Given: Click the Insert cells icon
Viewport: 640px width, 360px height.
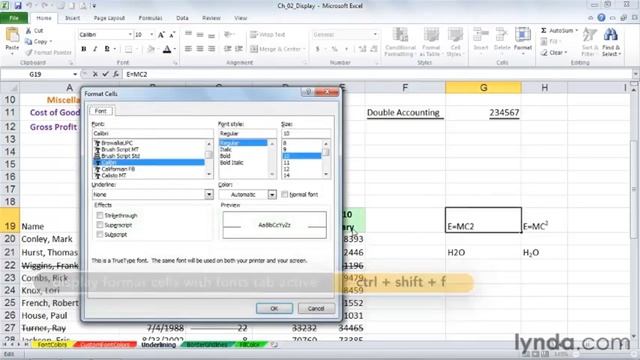Looking at the screenshot, I should pyautogui.click(x=481, y=35).
